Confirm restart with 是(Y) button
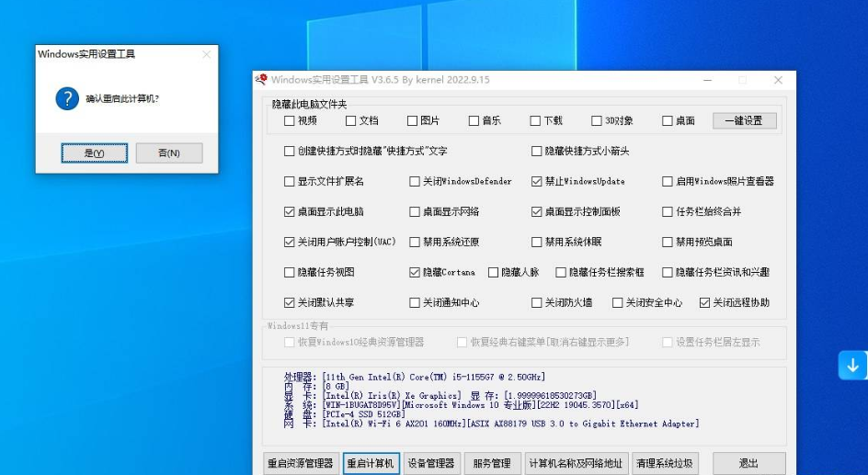The image size is (868, 475). [94, 153]
